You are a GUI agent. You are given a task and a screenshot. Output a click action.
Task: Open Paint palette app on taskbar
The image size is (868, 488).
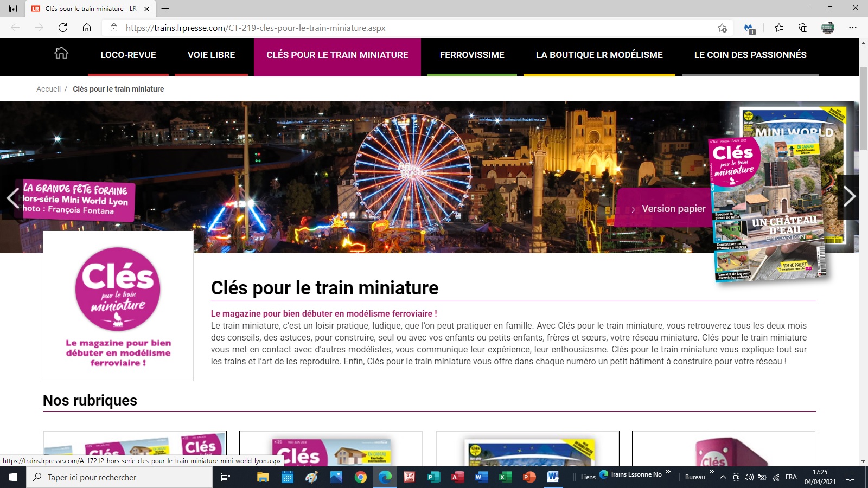pos(312,477)
